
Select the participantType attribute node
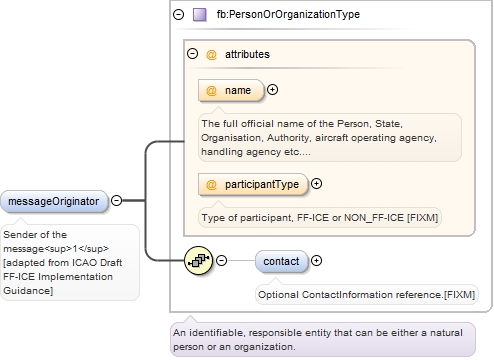coord(252,184)
